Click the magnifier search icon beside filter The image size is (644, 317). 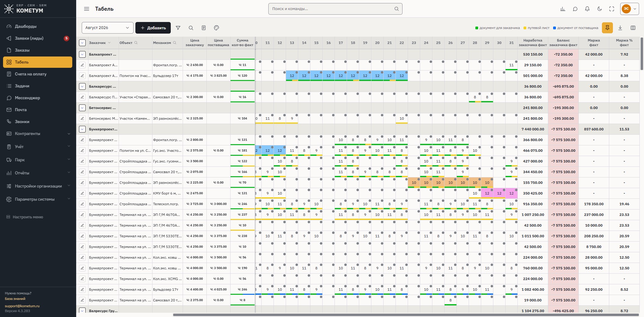click(191, 28)
